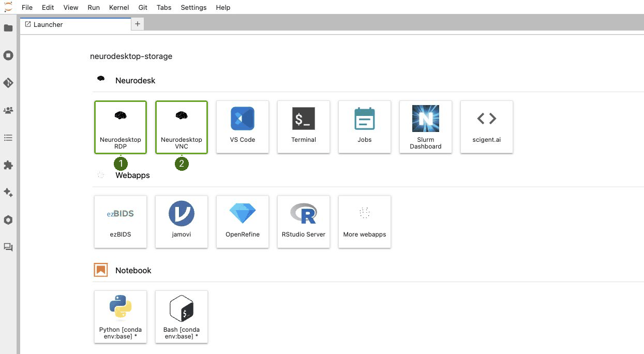
Task: Open the collaboration users sidebar icon
Action: (x=8, y=110)
